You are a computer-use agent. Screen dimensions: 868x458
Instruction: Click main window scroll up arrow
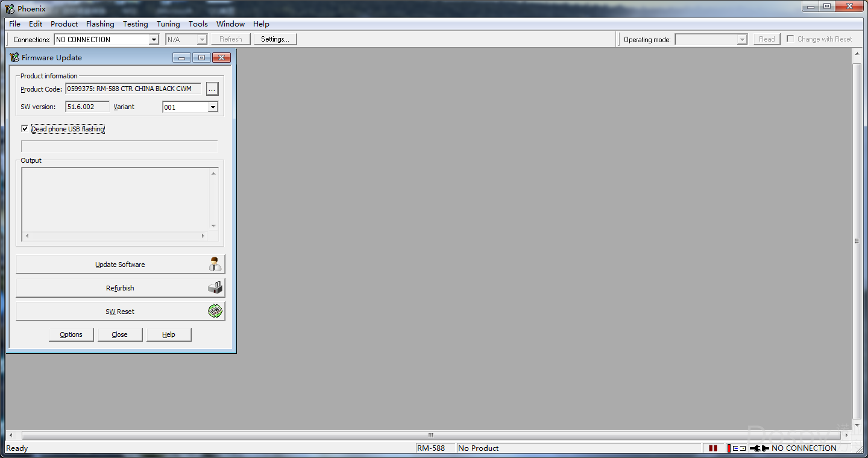click(x=857, y=54)
